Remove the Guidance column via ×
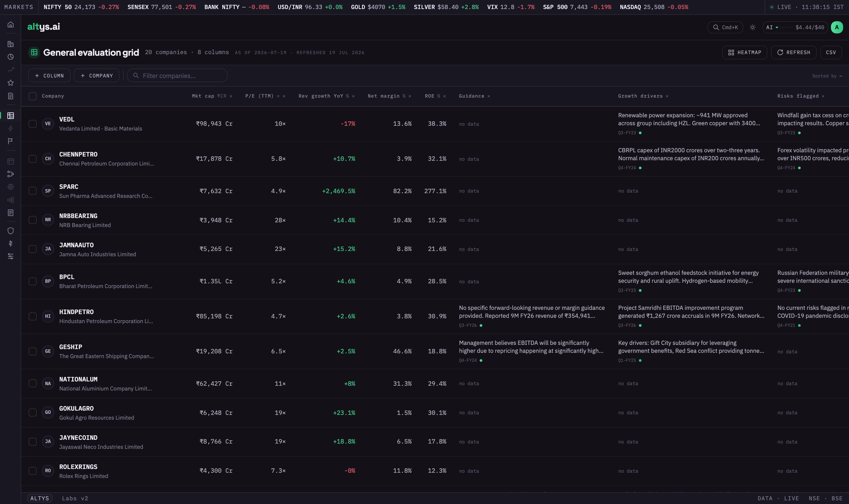Image resolution: width=849 pixels, height=504 pixels. tap(489, 96)
